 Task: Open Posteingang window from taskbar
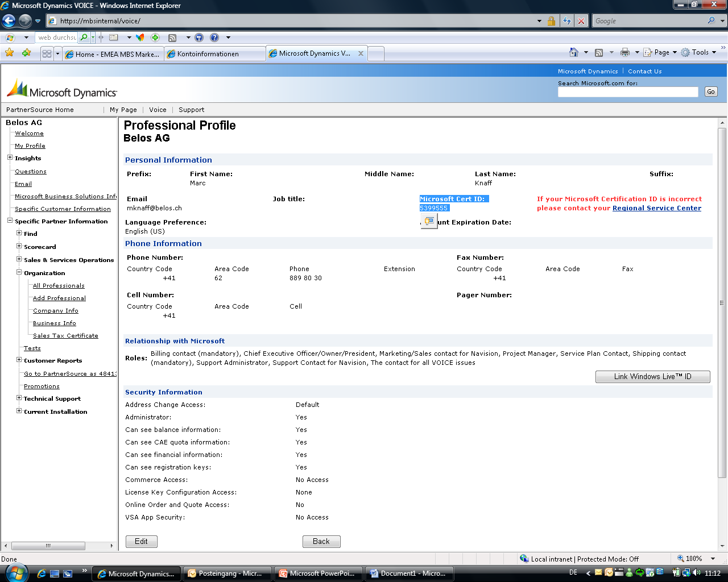(x=227, y=573)
